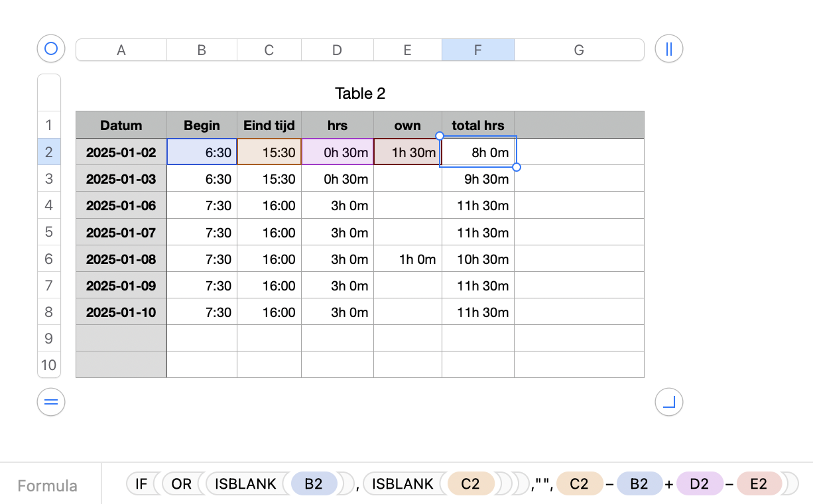Click the upper-left selection handle of cell F2
Image resolution: width=813 pixels, height=504 pixels.
tap(440, 136)
